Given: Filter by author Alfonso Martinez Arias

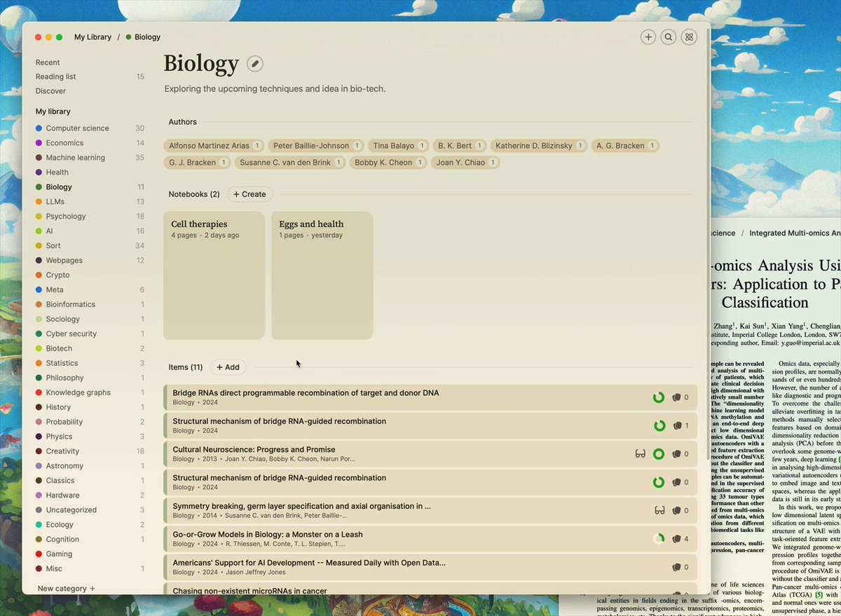Looking at the screenshot, I should [214, 146].
